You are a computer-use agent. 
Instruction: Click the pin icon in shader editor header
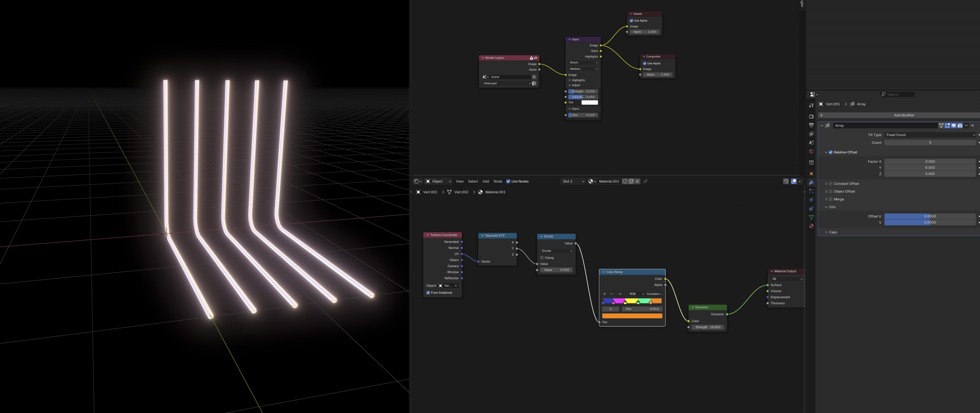645,181
